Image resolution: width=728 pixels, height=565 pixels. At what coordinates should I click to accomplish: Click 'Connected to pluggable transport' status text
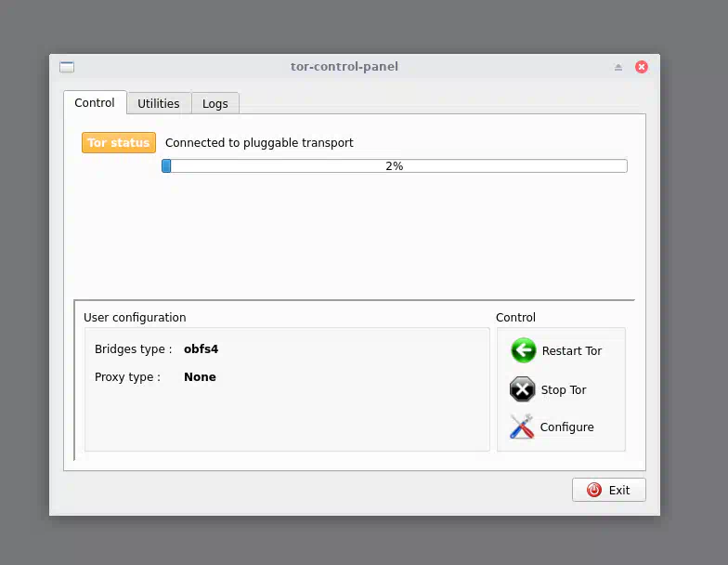pos(259,143)
